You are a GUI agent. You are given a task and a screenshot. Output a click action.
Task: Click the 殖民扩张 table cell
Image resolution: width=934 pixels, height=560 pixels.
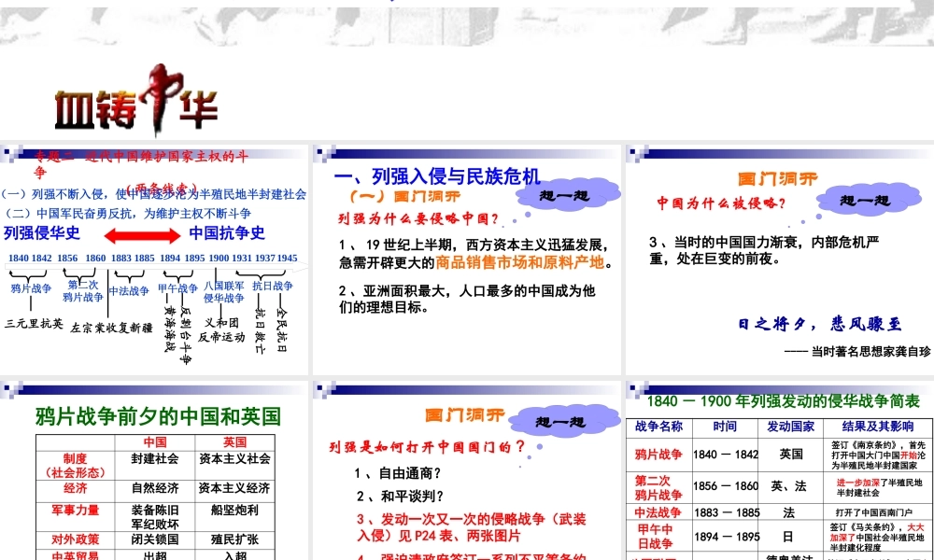pos(234,539)
